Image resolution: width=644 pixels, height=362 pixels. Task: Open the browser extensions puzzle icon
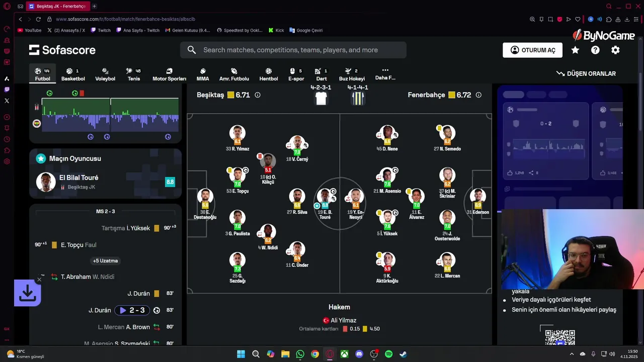pyautogui.click(x=609, y=19)
